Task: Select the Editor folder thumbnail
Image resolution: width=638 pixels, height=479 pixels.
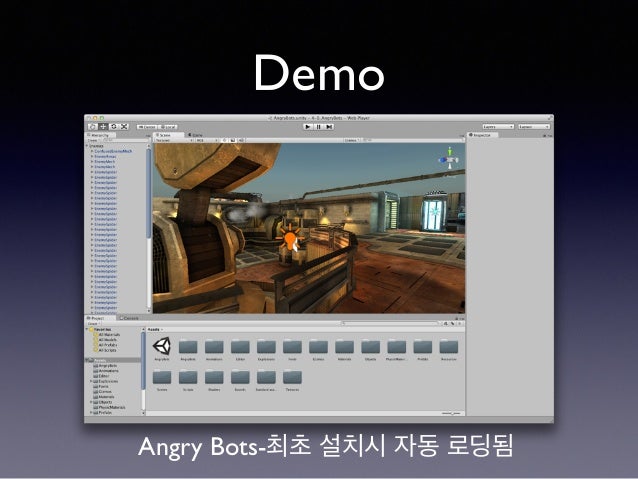Action: point(240,350)
